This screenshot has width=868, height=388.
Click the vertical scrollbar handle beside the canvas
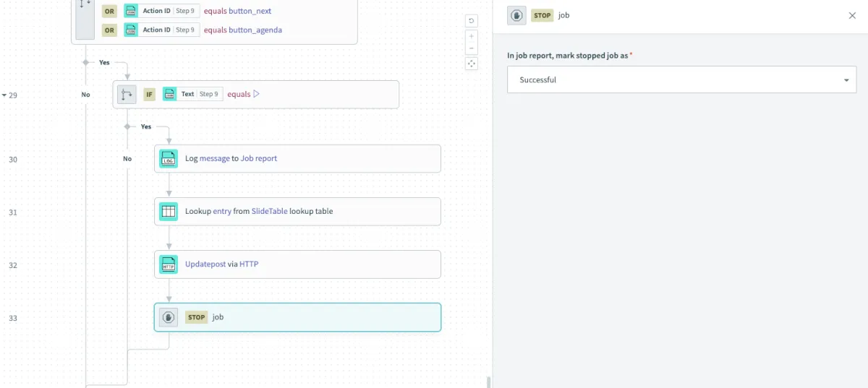click(x=489, y=382)
